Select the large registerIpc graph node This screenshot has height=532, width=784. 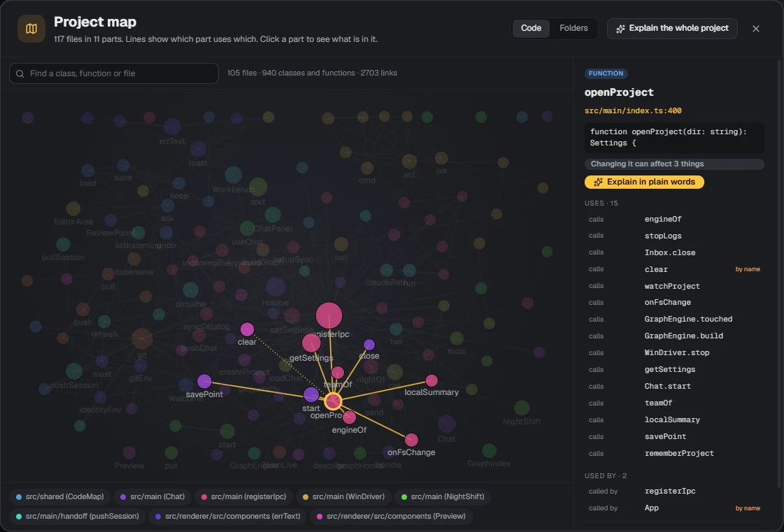[329, 315]
